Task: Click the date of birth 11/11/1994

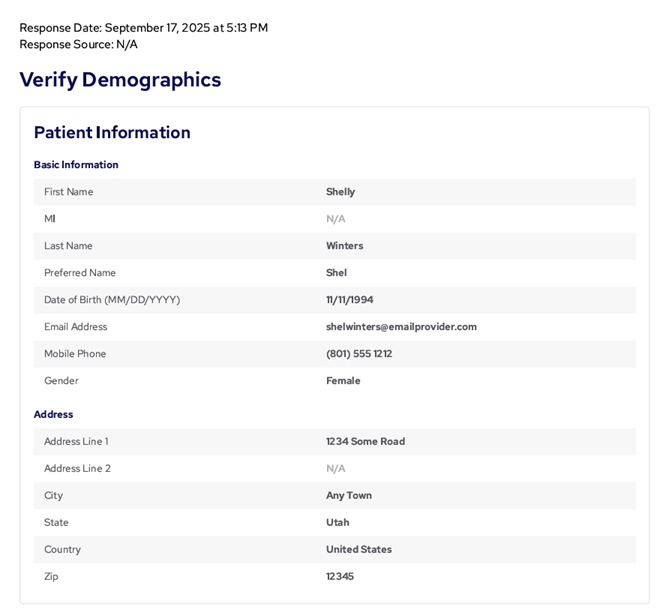Action: [349, 300]
